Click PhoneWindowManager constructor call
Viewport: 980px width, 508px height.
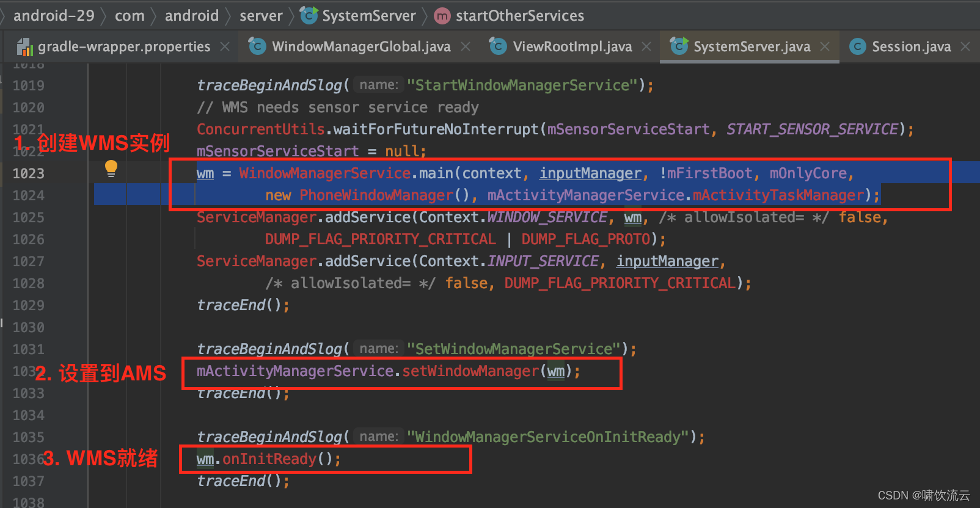(376, 195)
